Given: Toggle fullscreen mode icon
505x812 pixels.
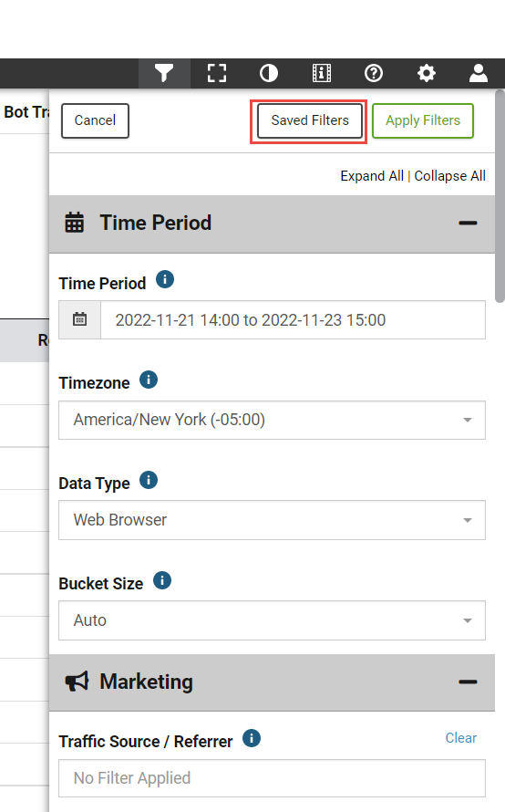Looking at the screenshot, I should 217,73.
